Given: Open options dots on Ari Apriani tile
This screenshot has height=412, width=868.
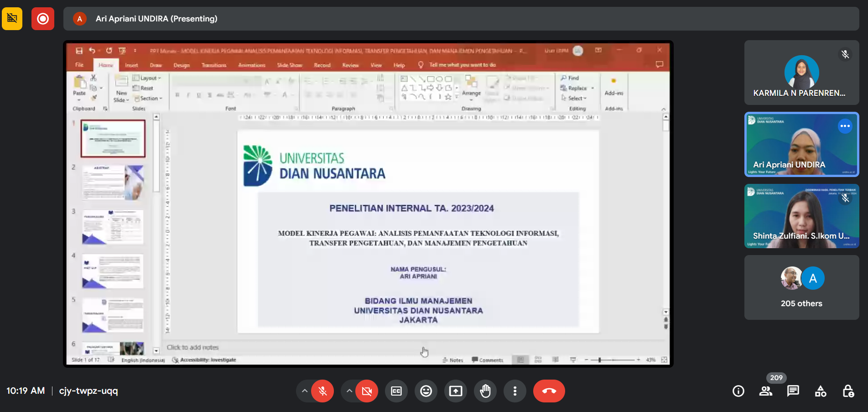Looking at the screenshot, I should (845, 126).
